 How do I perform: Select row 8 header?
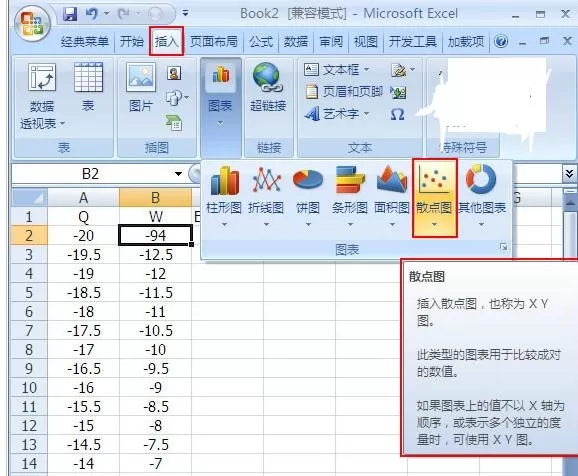[29, 349]
